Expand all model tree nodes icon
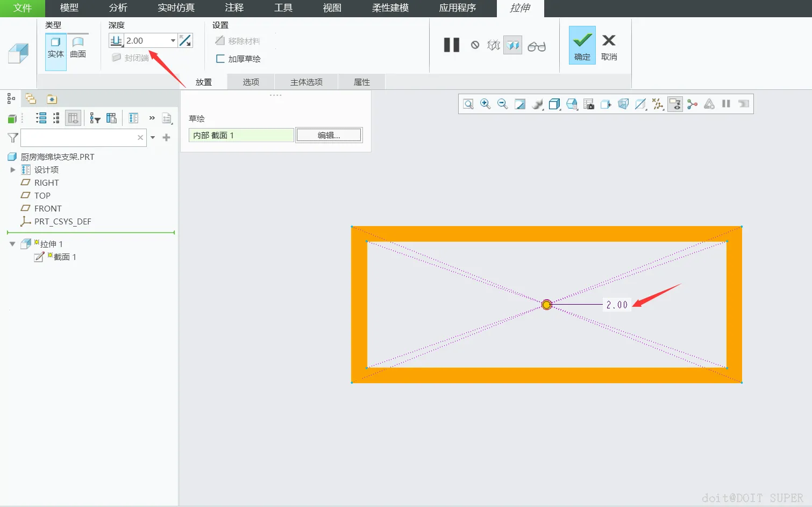The image size is (812, 507). pyautogui.click(x=41, y=118)
